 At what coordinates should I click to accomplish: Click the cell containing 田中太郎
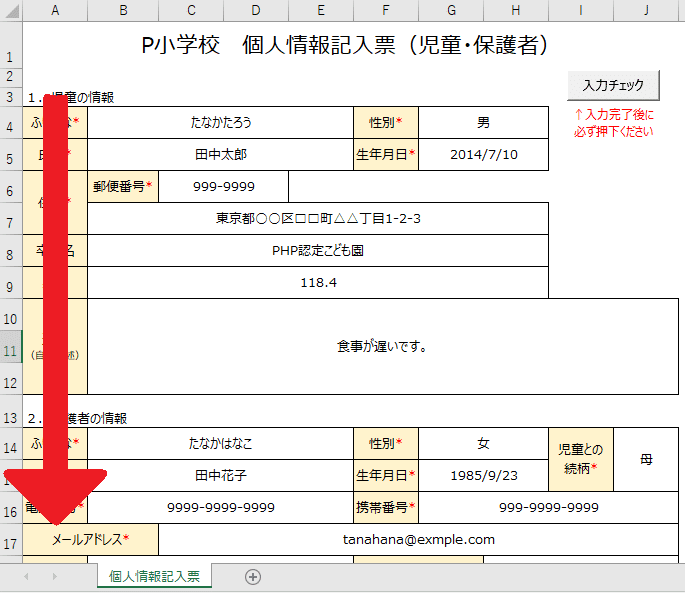(x=221, y=155)
